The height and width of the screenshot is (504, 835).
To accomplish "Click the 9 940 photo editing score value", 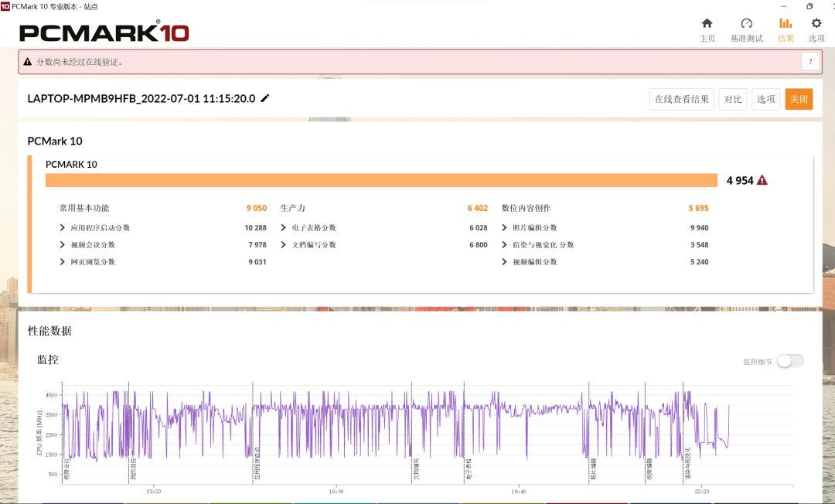I will pyautogui.click(x=699, y=228).
